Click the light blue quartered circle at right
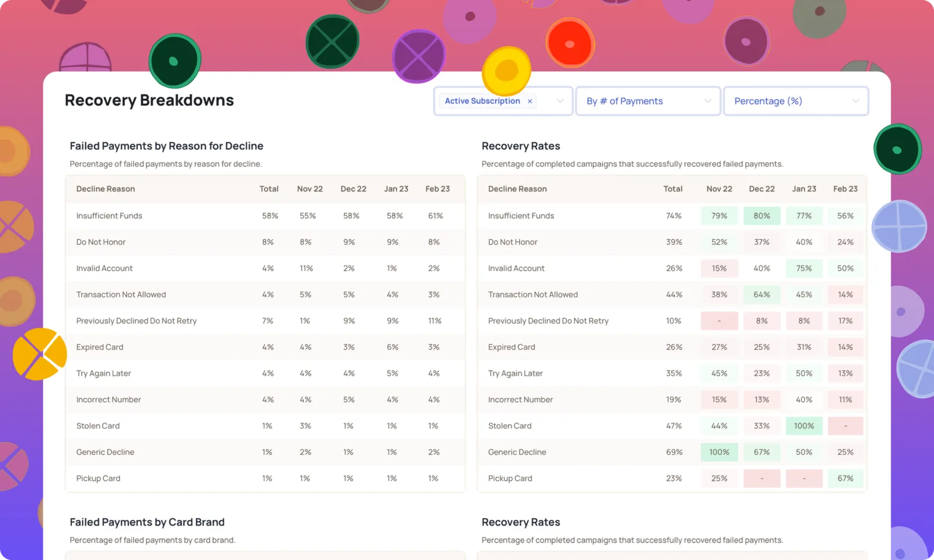The width and height of the screenshot is (934, 560). (x=899, y=226)
